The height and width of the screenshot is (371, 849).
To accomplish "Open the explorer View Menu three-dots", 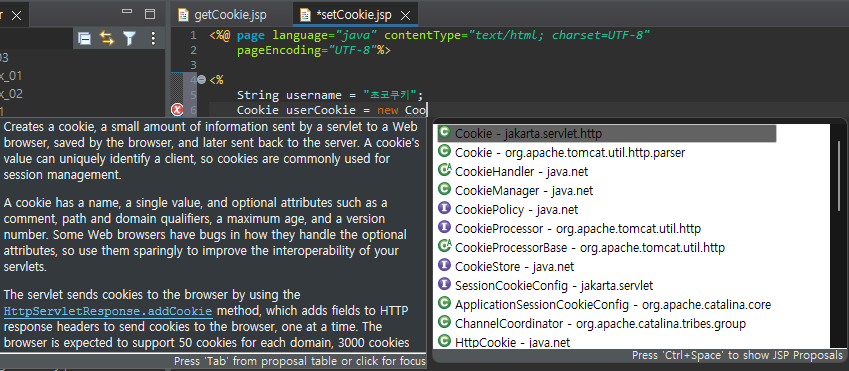I will click(153, 38).
